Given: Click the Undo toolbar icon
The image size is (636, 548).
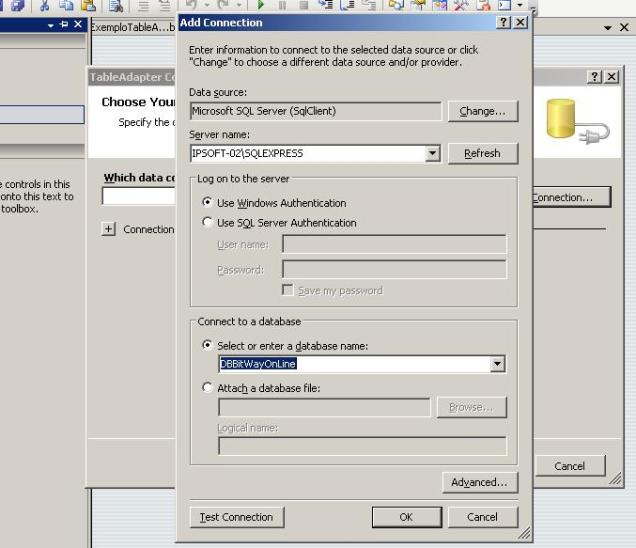Looking at the screenshot, I should pyautogui.click(x=191, y=5).
